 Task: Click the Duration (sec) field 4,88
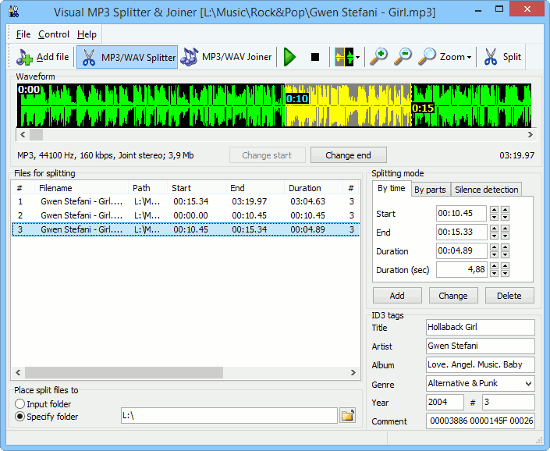461,270
